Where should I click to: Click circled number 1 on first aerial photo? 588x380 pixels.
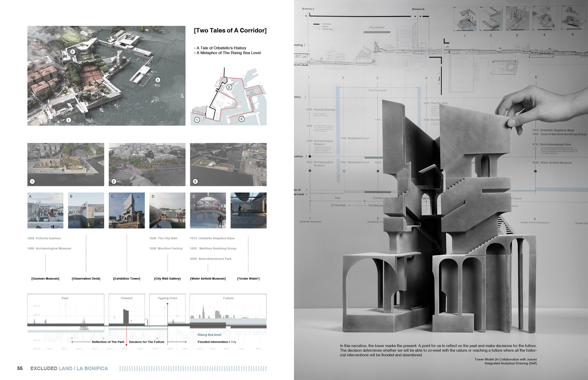32,181
